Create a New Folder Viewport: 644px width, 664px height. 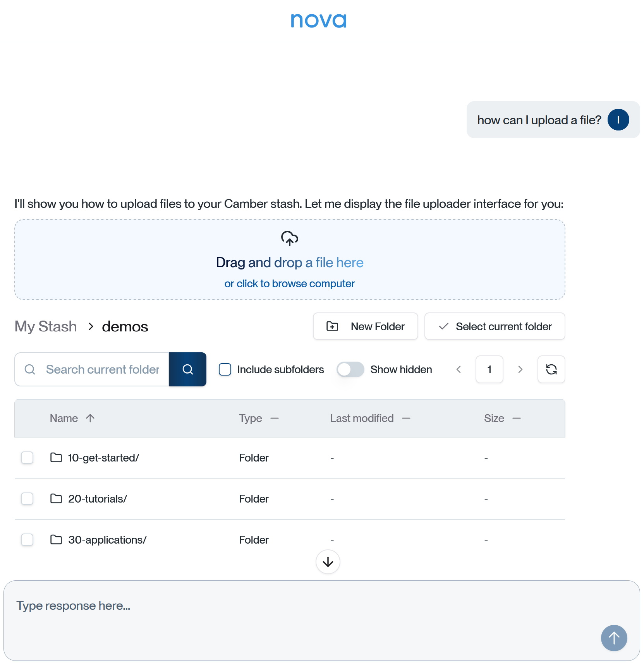pos(365,326)
